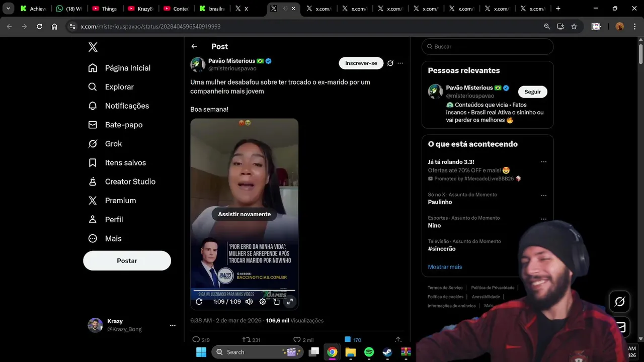Expand the Mais sidebar menu
This screenshot has width=644, height=362.
point(105,238)
